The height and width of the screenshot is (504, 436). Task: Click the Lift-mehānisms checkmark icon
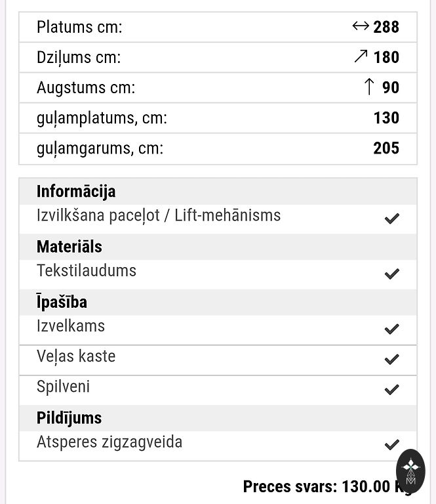pyautogui.click(x=391, y=219)
